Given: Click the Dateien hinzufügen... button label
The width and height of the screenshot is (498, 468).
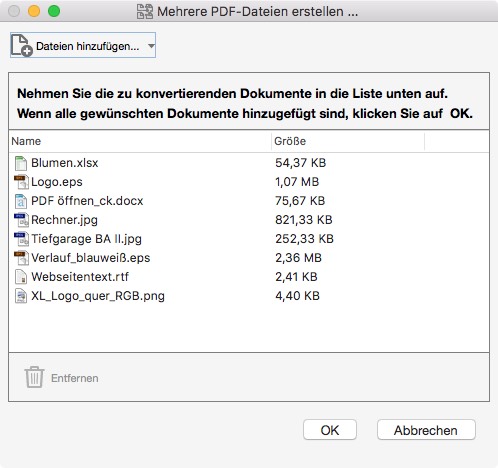Looking at the screenshot, I should tap(88, 46).
